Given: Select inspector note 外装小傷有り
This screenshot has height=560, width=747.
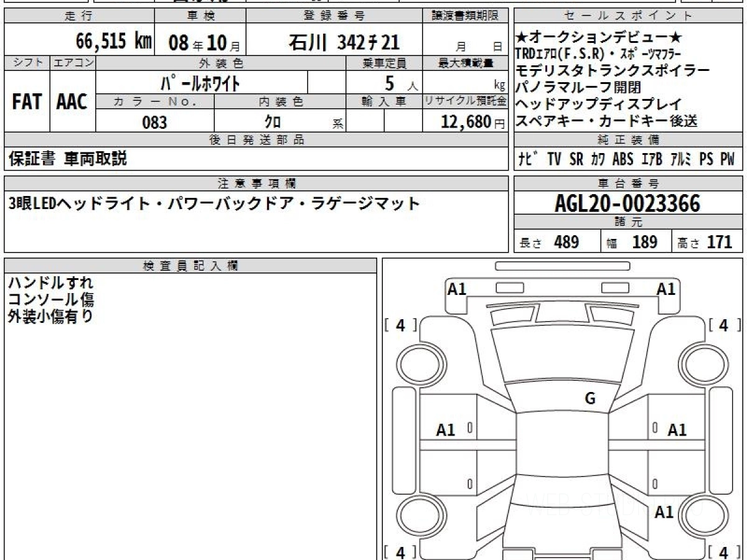Looking at the screenshot, I should (x=50, y=316).
